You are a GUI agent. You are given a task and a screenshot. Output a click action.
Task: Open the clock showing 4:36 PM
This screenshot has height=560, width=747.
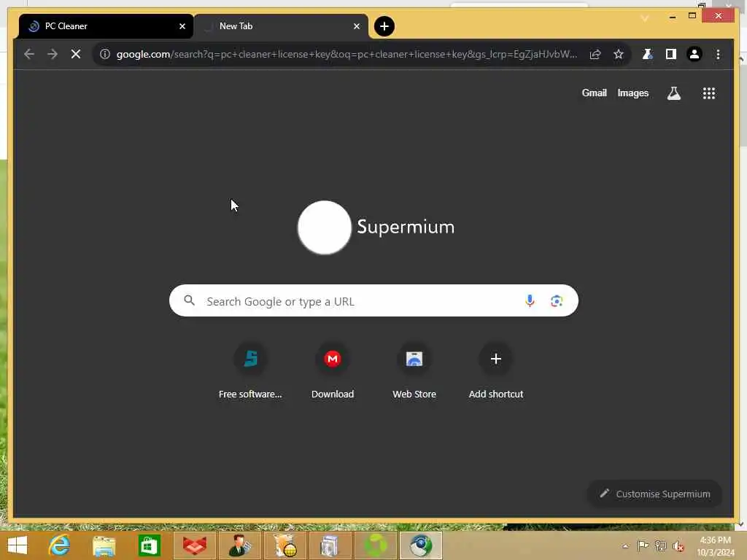(715, 545)
